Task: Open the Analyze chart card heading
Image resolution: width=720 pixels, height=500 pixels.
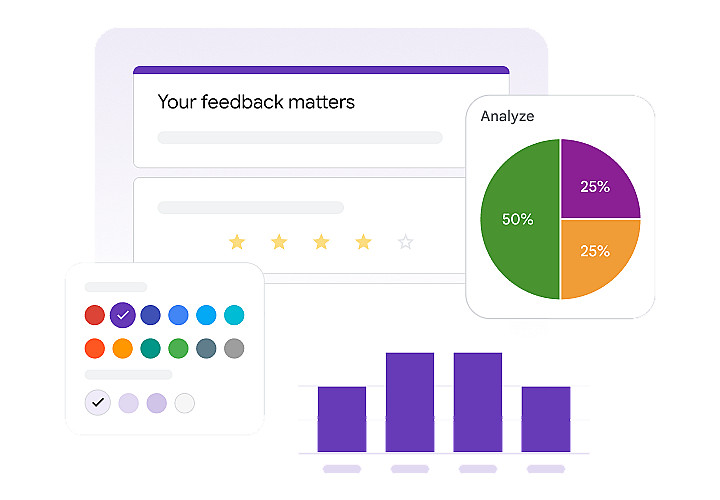Action: pos(507,116)
